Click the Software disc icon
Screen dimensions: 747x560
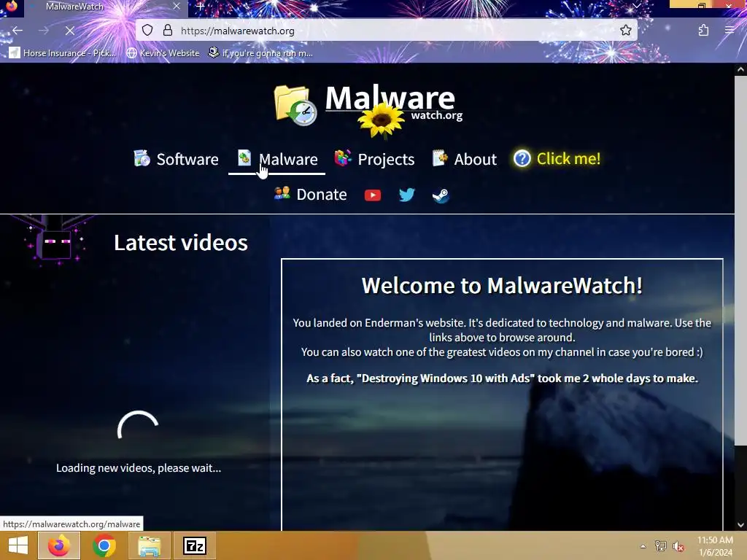[142, 158]
